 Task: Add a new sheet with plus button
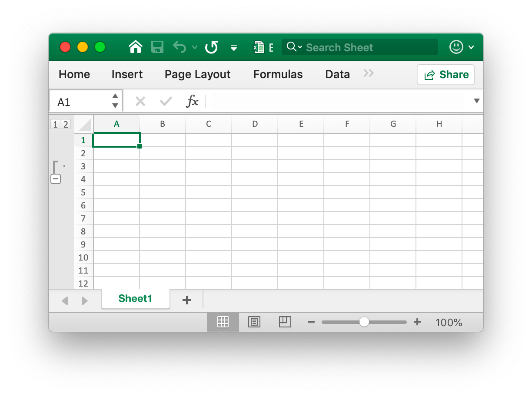coord(187,300)
